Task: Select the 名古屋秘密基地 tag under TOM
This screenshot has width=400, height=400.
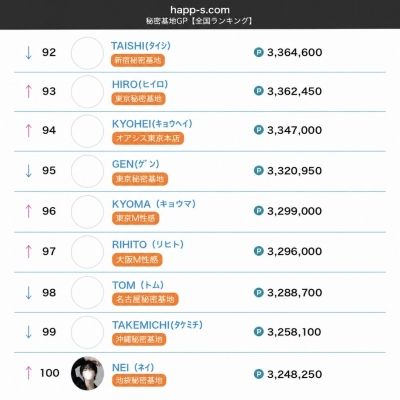Action: pos(145,299)
